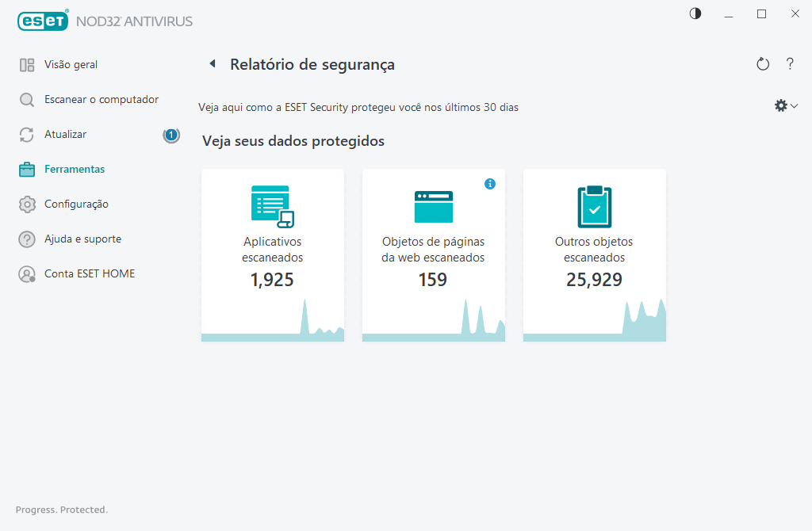Click the Objetos de páginas da web icon

(433, 206)
